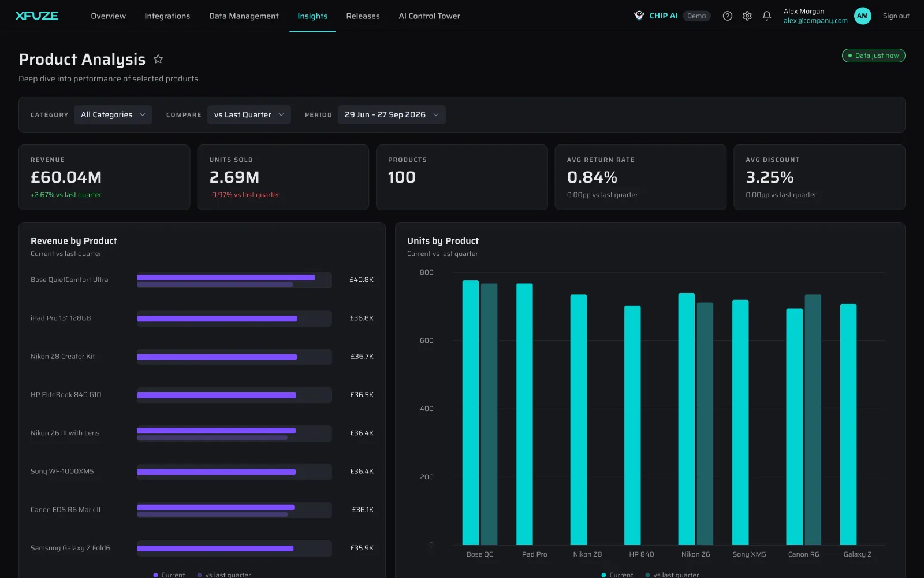Click the Products 100 card
The width and height of the screenshot is (924, 578).
click(462, 177)
